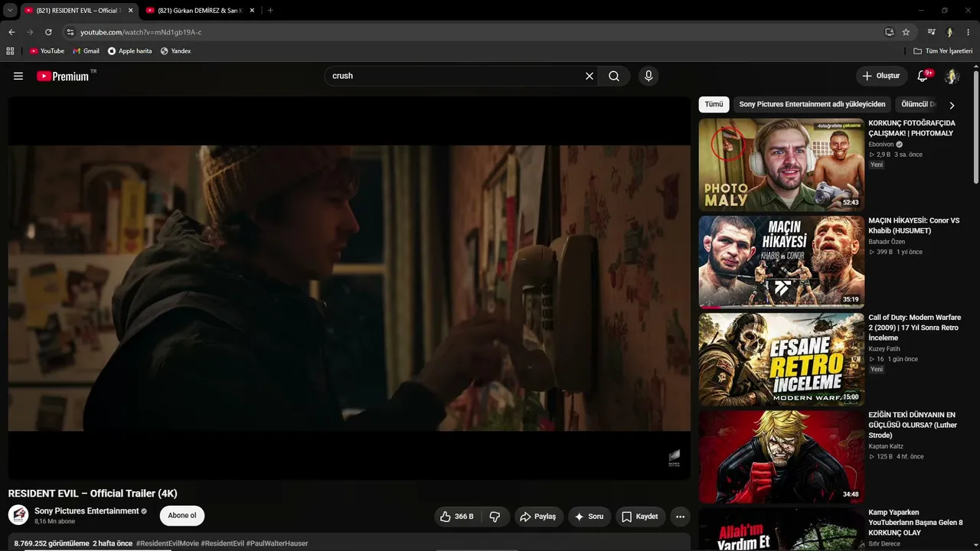Click the Oluştur create button
The width and height of the screenshot is (980, 551).
click(x=881, y=76)
